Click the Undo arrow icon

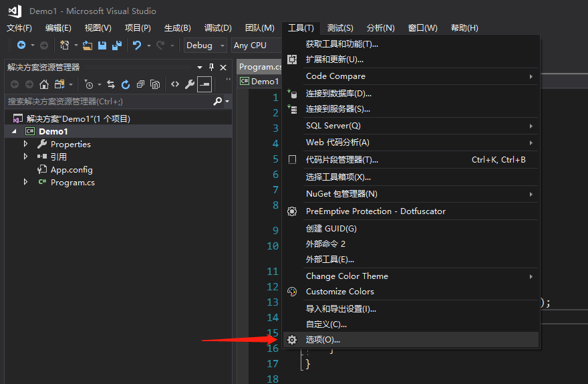137,45
